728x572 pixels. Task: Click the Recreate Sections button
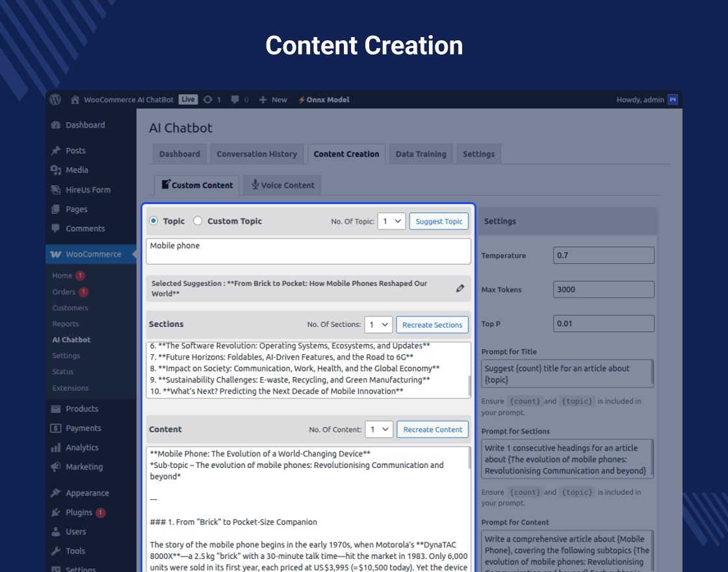click(432, 324)
